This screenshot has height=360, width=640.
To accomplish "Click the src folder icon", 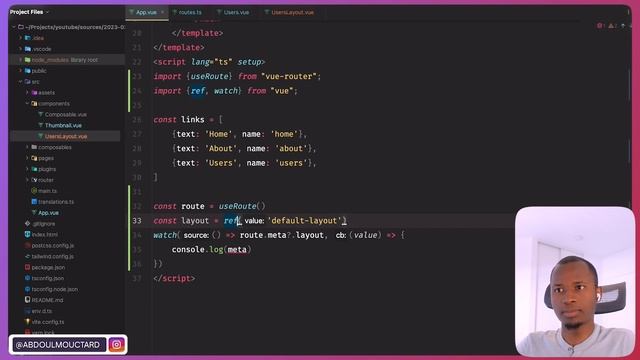I will point(28,82).
